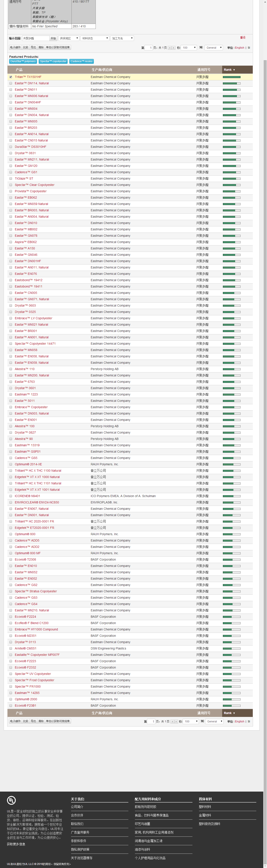Sort by the top Rank column header
The image size is (267, 868).
pos(237,70)
